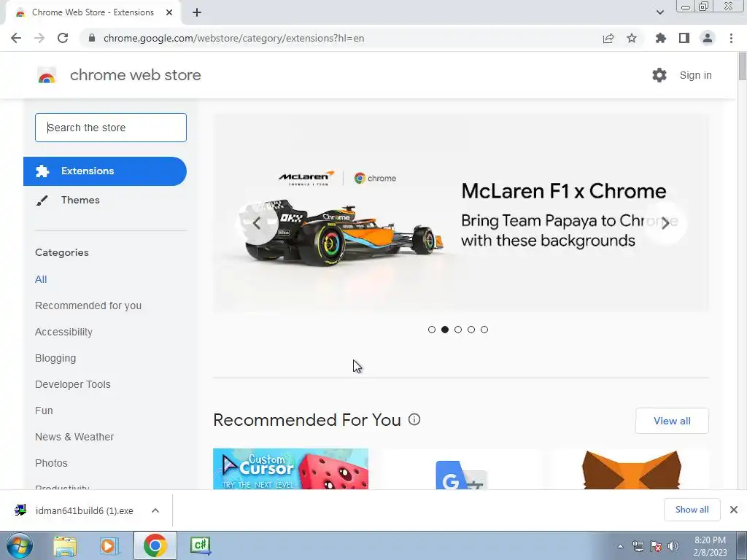Show all downloads
This screenshot has height=560, width=747.
pyautogui.click(x=692, y=510)
